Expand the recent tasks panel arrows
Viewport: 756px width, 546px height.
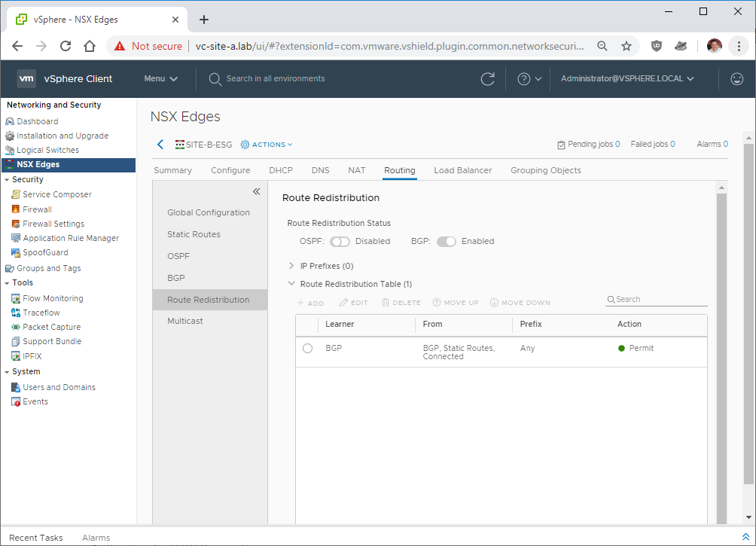click(745, 537)
